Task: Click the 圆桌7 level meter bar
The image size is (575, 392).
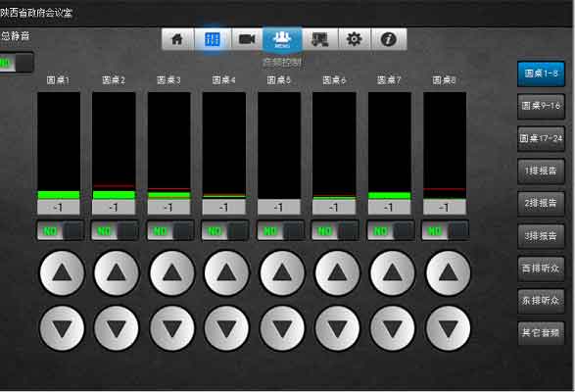Action: tap(390, 145)
